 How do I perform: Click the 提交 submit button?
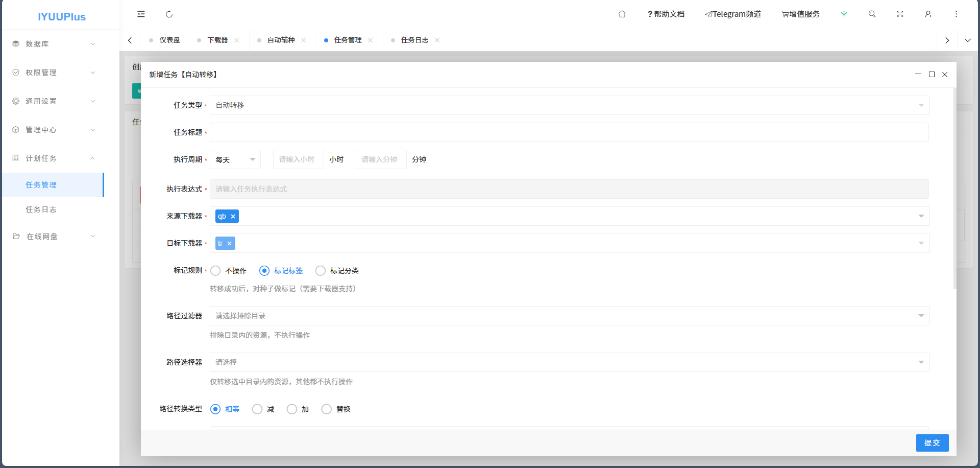[x=932, y=443]
